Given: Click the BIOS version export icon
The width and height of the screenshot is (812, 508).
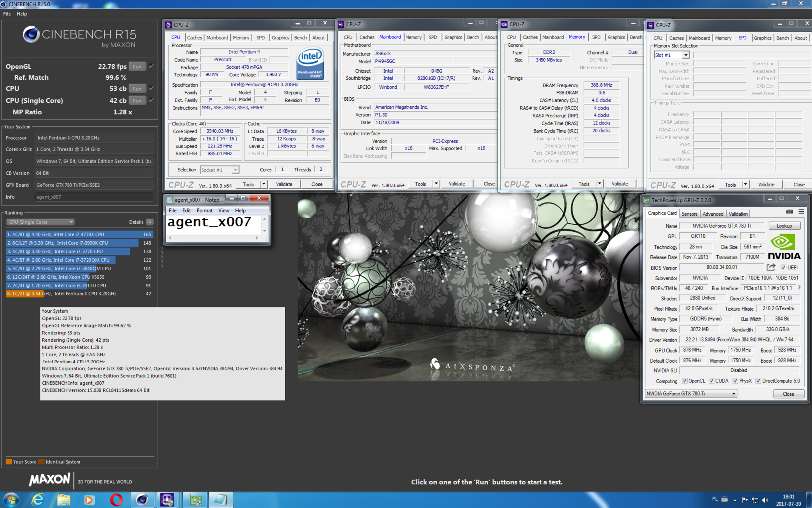Looking at the screenshot, I should (x=771, y=267).
